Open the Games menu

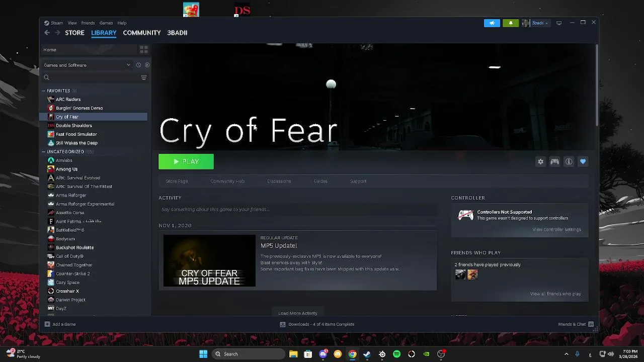click(106, 23)
